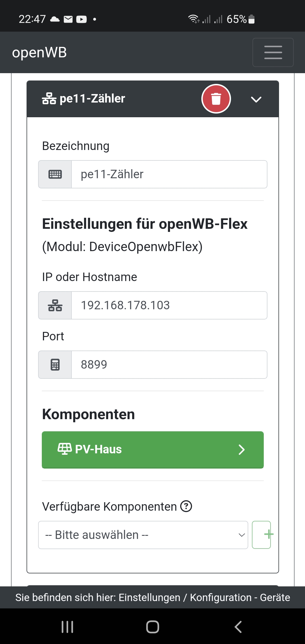Screen dimensions: 305x644
Task: Click the network icon beside IP field
Action: tap(55, 305)
